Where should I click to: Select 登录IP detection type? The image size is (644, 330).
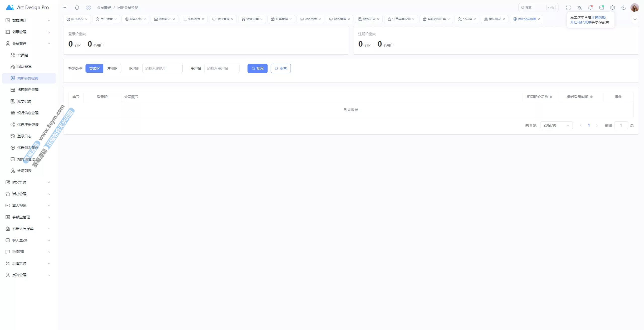click(x=94, y=68)
